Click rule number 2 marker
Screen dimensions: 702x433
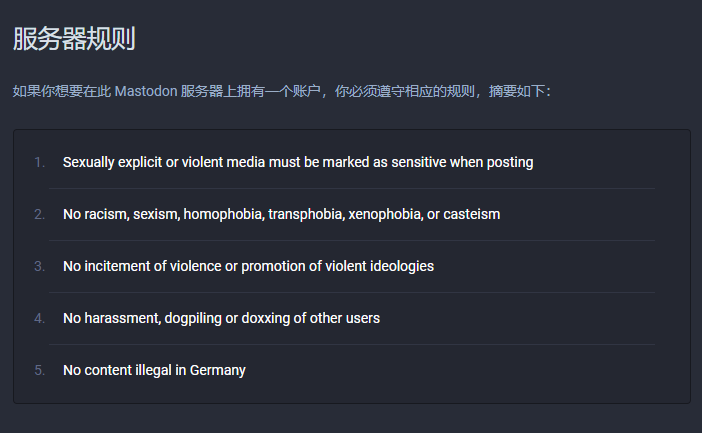40,214
